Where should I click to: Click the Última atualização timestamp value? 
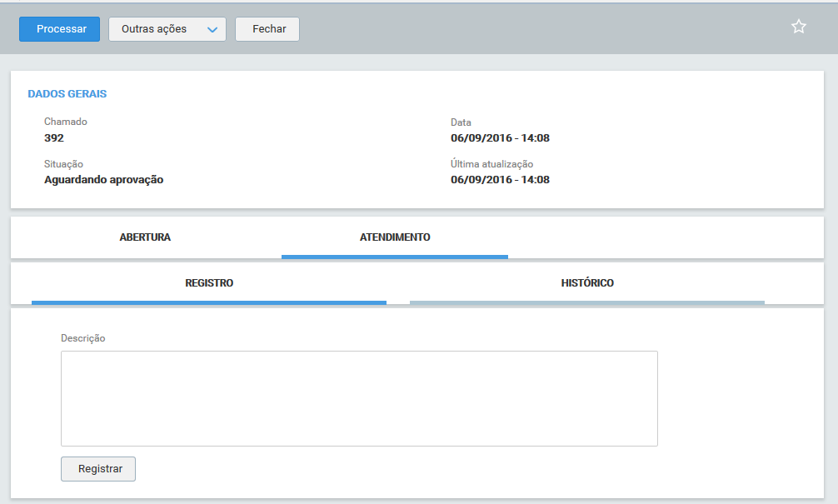pos(500,180)
